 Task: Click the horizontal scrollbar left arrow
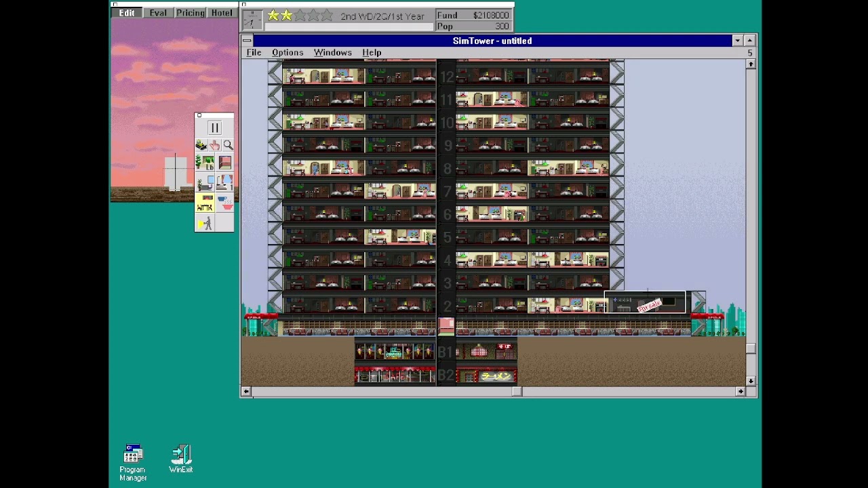tap(246, 391)
